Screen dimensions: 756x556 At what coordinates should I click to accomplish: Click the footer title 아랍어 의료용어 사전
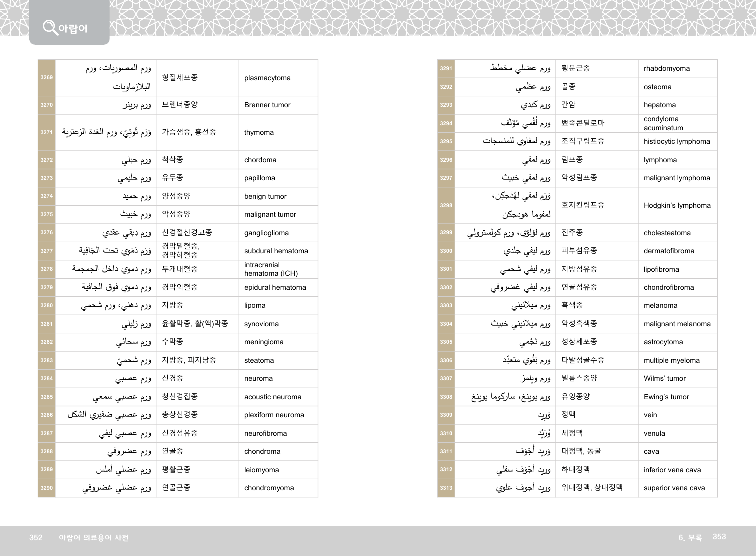pyautogui.click(x=94, y=538)
